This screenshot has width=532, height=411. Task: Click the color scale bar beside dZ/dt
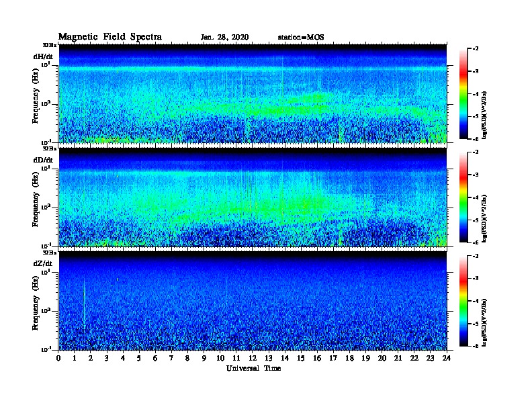[x=463, y=301]
